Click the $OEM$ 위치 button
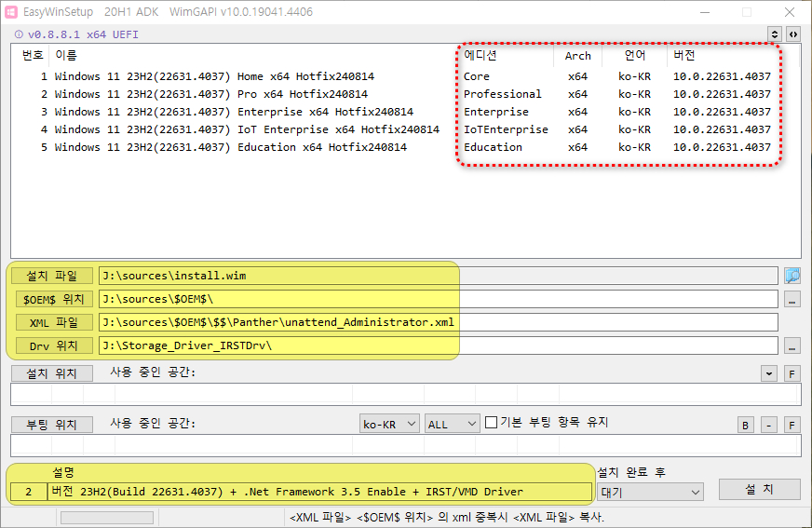 point(53,299)
